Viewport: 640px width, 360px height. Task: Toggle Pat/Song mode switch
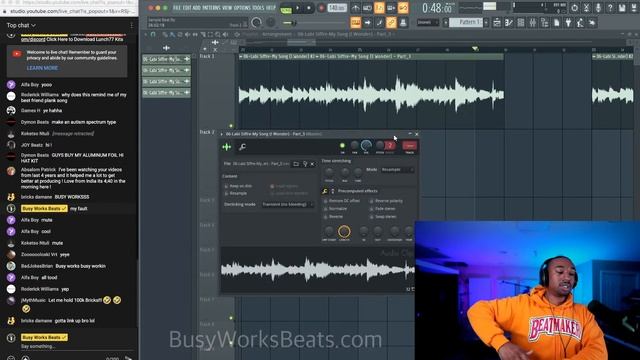286,9
